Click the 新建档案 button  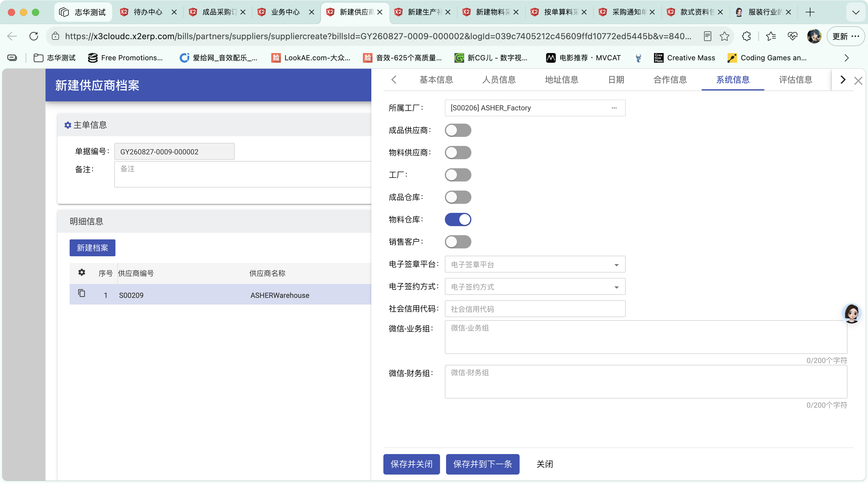92,248
